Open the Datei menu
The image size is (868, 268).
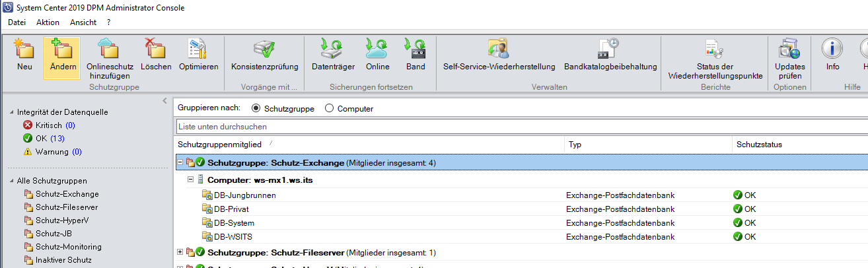pos(17,22)
